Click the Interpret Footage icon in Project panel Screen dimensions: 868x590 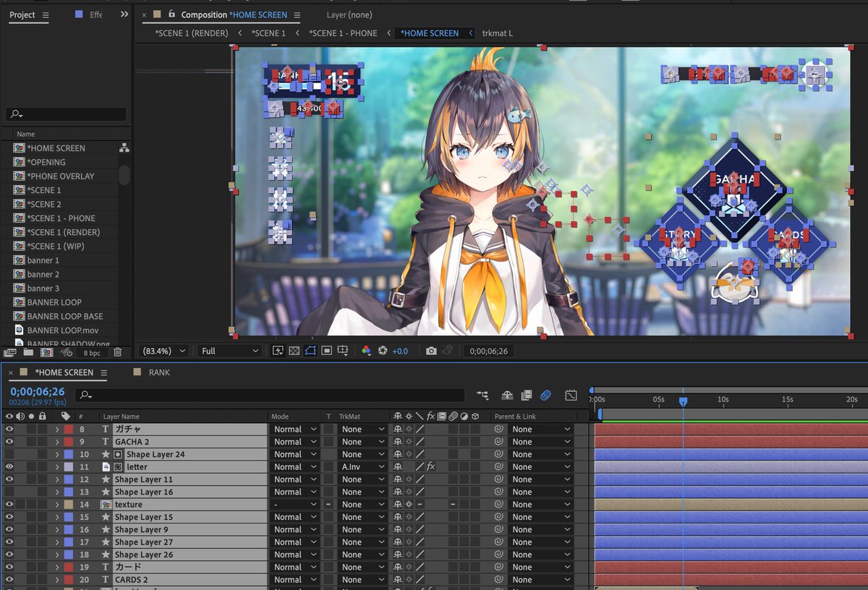click(10, 352)
